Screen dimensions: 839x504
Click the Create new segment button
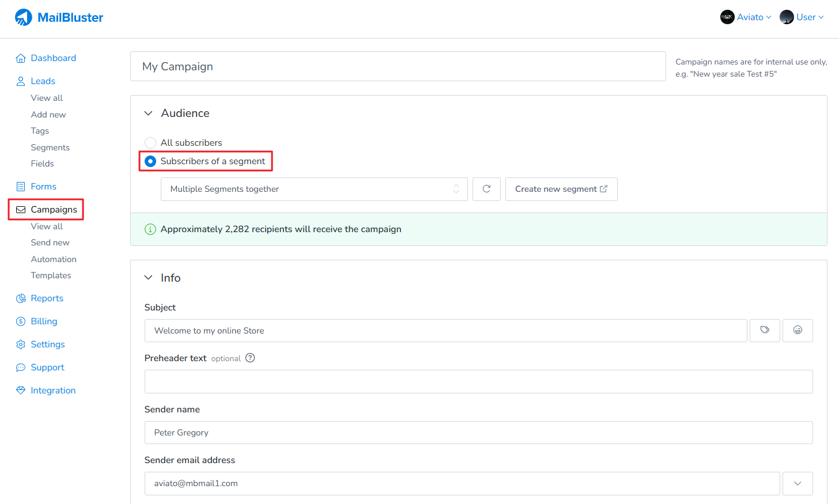[x=561, y=189]
